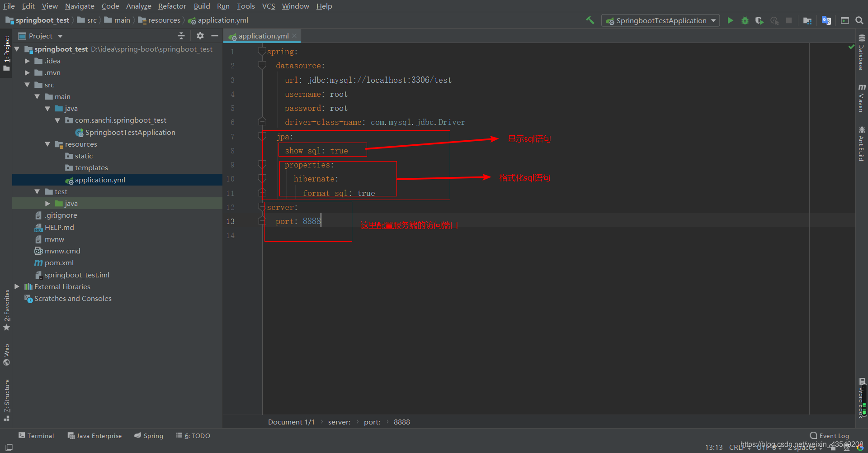The image size is (868, 453).
Task: Toggle the 2: Favorites side tab
Action: (x=6, y=310)
